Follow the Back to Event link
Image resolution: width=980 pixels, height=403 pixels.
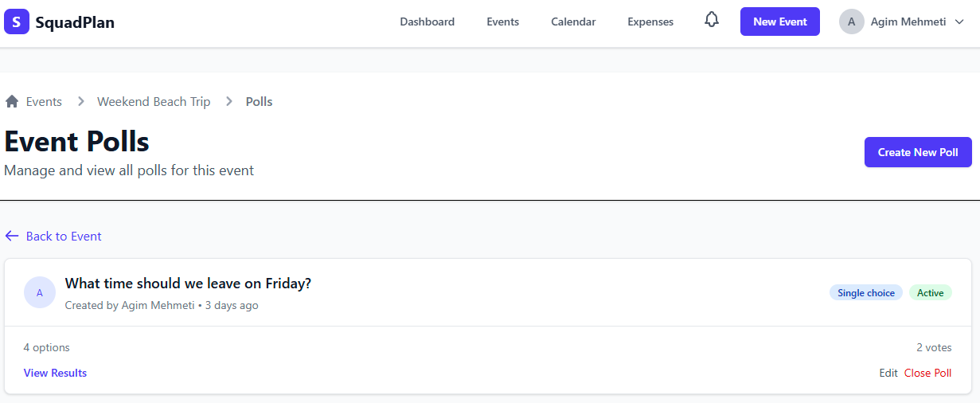click(x=64, y=236)
